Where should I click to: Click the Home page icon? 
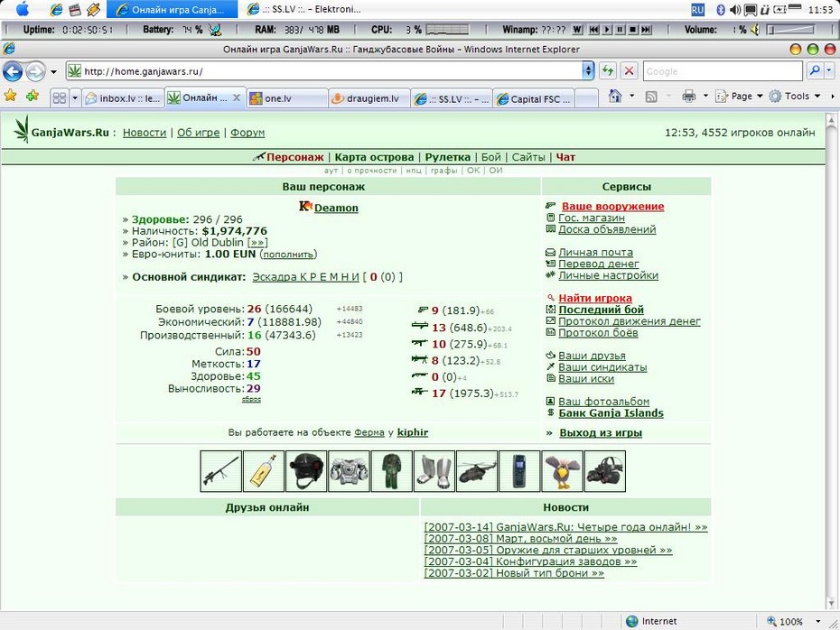[x=615, y=97]
